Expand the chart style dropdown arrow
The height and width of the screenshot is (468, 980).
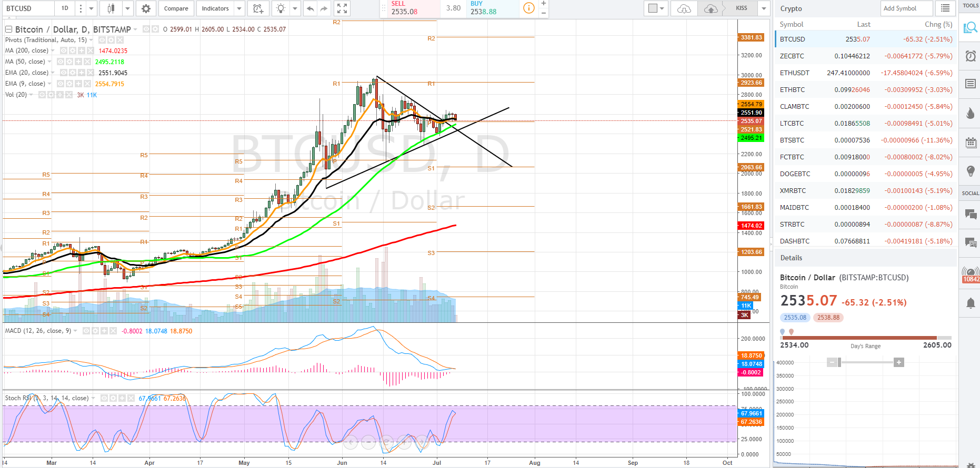click(127, 8)
